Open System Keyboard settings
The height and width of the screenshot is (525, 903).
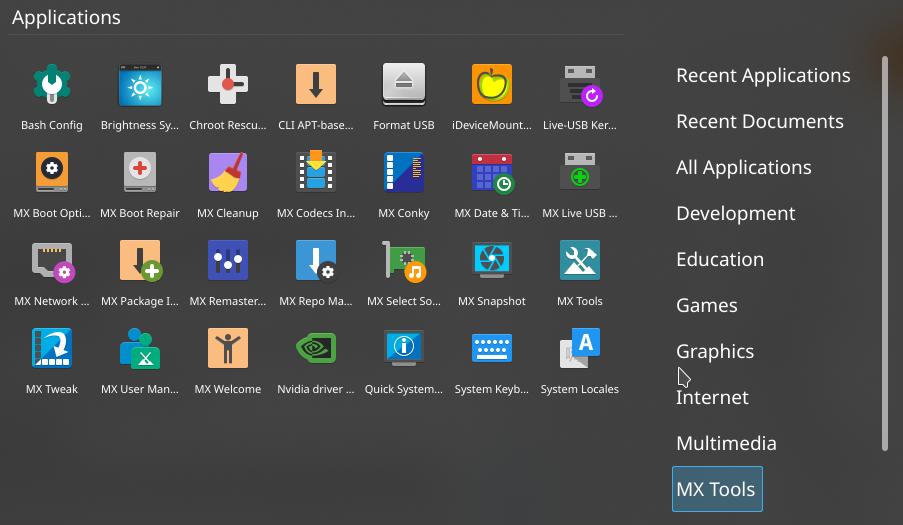point(492,348)
